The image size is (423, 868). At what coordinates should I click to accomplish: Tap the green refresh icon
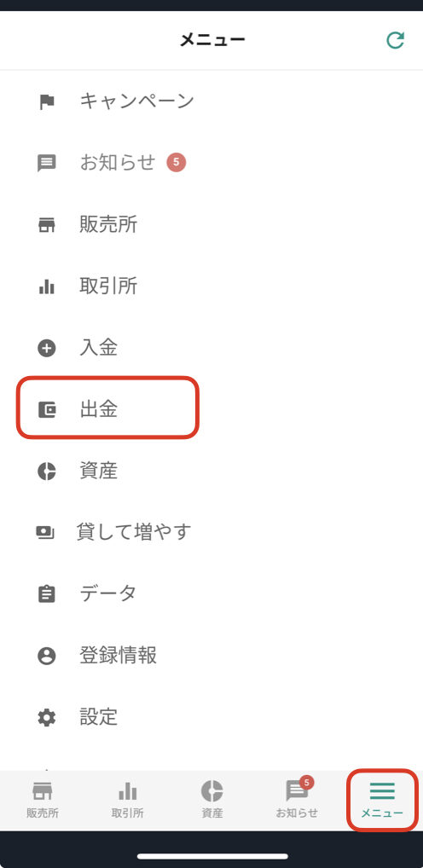point(396,40)
